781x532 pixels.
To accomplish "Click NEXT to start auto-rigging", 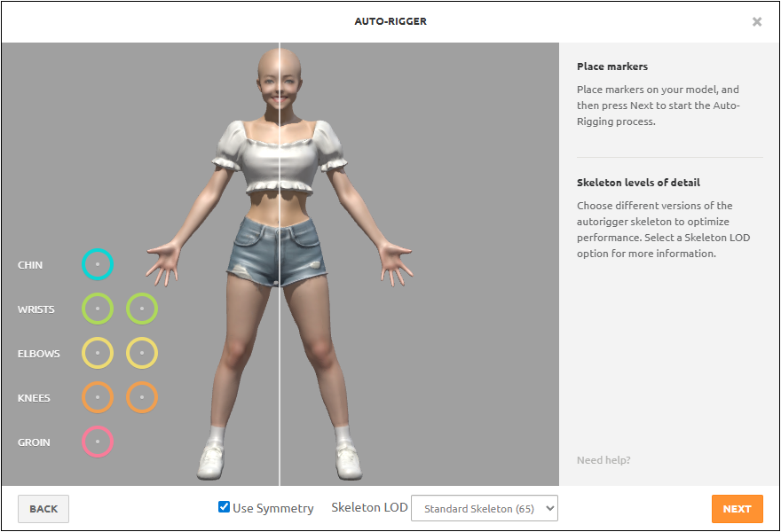I will pyautogui.click(x=737, y=509).
